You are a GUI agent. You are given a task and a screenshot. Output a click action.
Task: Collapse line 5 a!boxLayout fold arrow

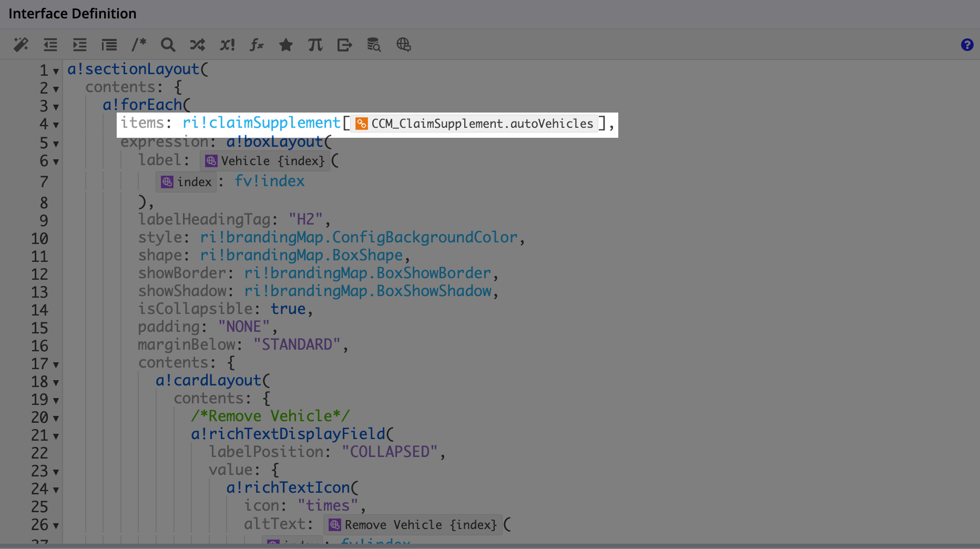click(x=56, y=144)
